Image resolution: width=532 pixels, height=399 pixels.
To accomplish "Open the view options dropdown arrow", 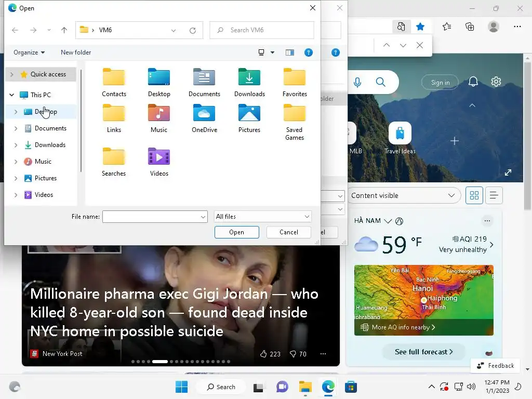I will 272,52.
